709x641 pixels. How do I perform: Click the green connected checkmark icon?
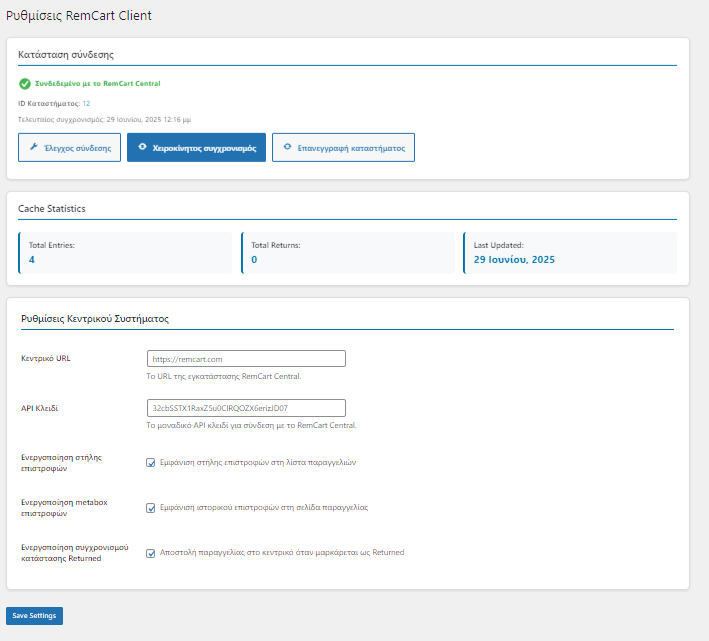point(25,84)
